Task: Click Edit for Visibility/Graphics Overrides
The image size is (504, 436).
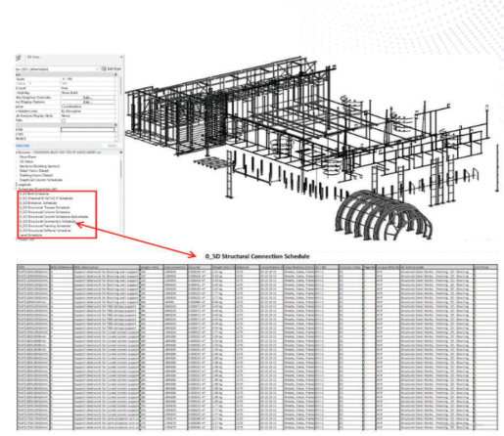Action: [x=87, y=98]
